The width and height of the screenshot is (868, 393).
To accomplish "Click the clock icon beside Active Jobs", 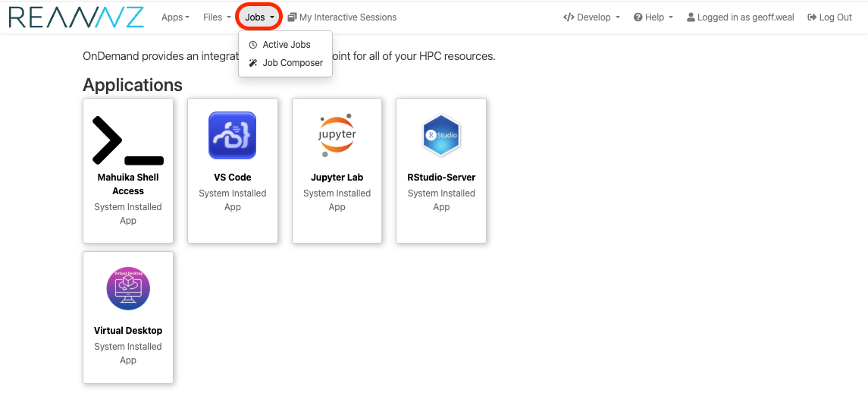I will [x=253, y=45].
